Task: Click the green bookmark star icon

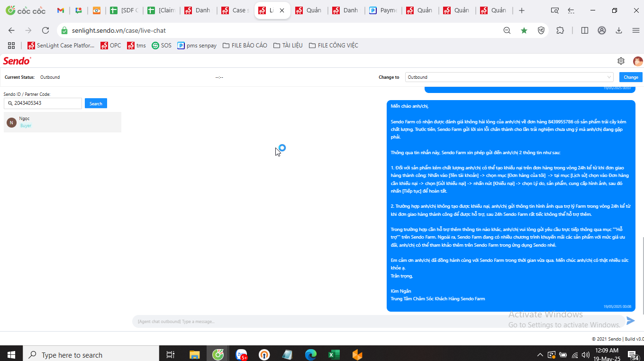Action: (524, 30)
